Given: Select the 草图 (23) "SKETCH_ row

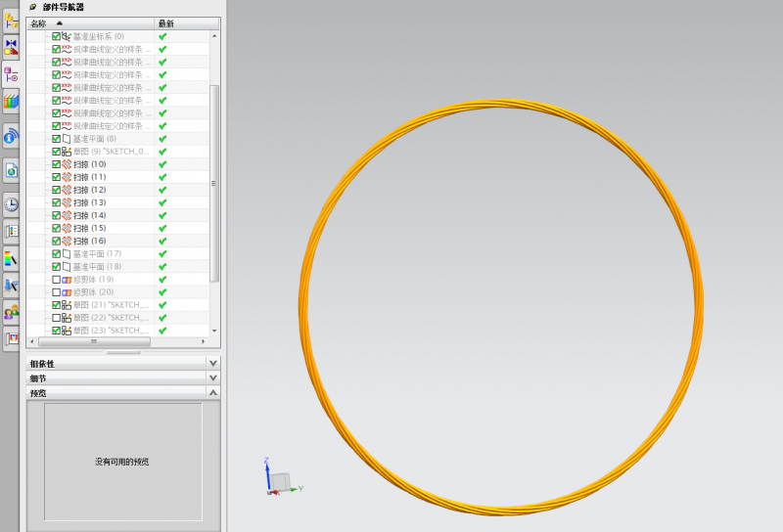Looking at the screenshot, I should 117,331.
